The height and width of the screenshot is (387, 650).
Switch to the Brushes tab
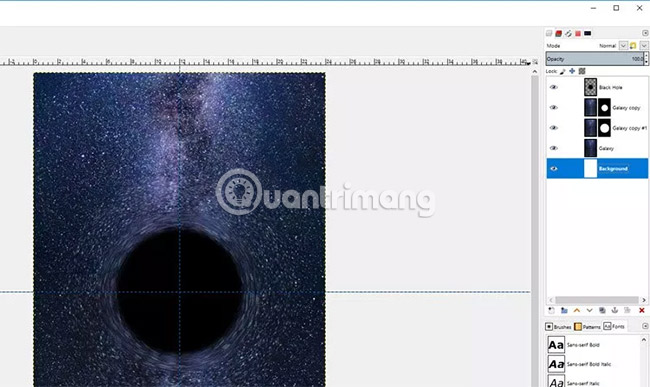point(558,327)
